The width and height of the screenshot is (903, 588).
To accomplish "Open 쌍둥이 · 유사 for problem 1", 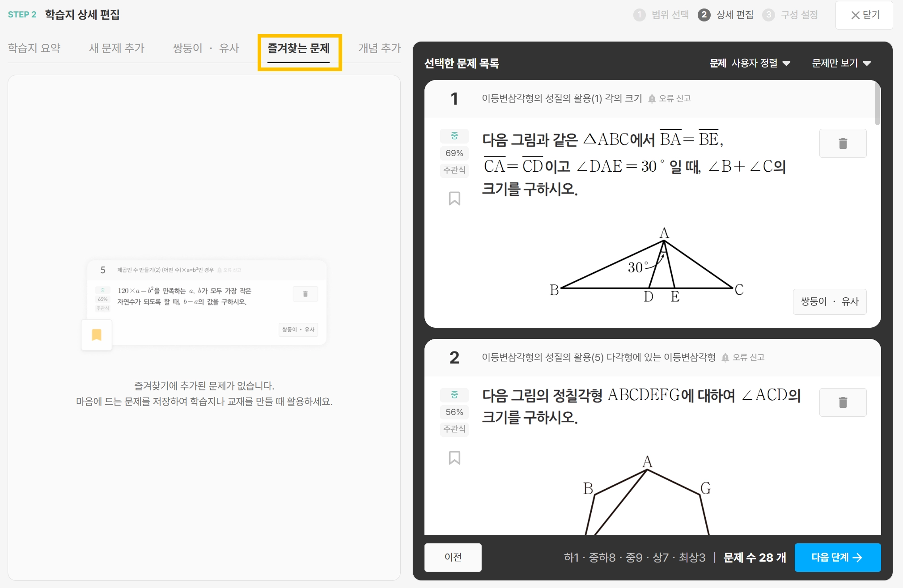I will click(x=829, y=301).
